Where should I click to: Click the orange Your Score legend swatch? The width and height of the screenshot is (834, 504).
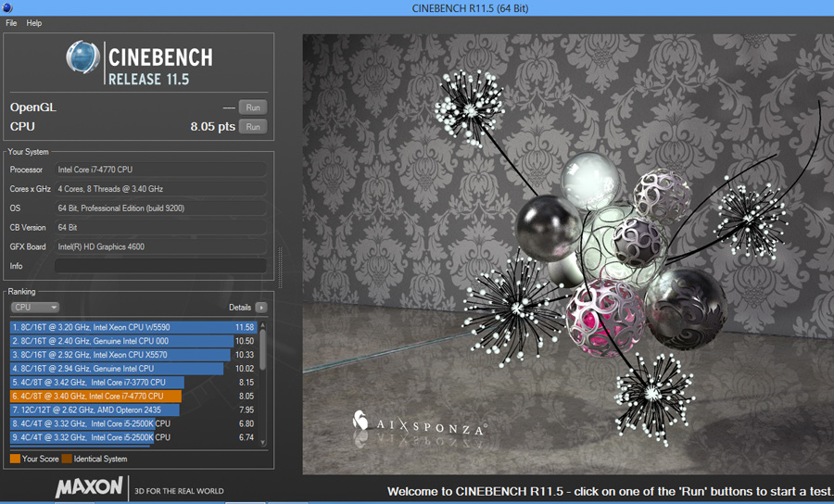pos(15,459)
